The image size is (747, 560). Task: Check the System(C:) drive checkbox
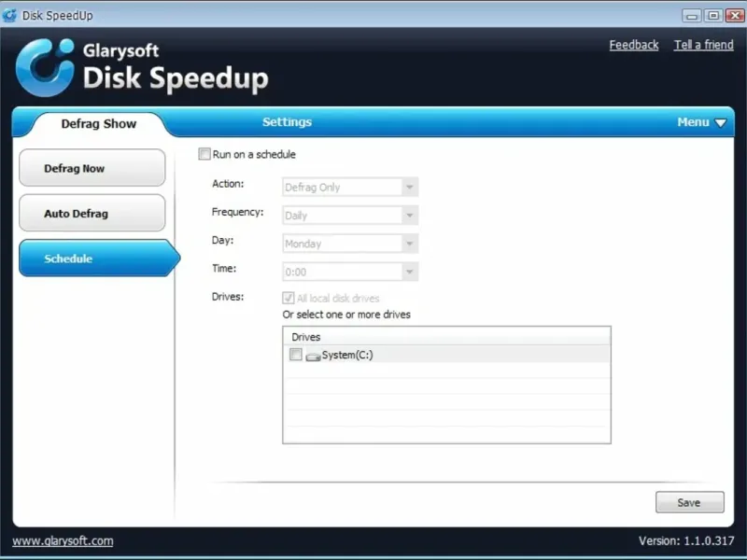(x=296, y=355)
